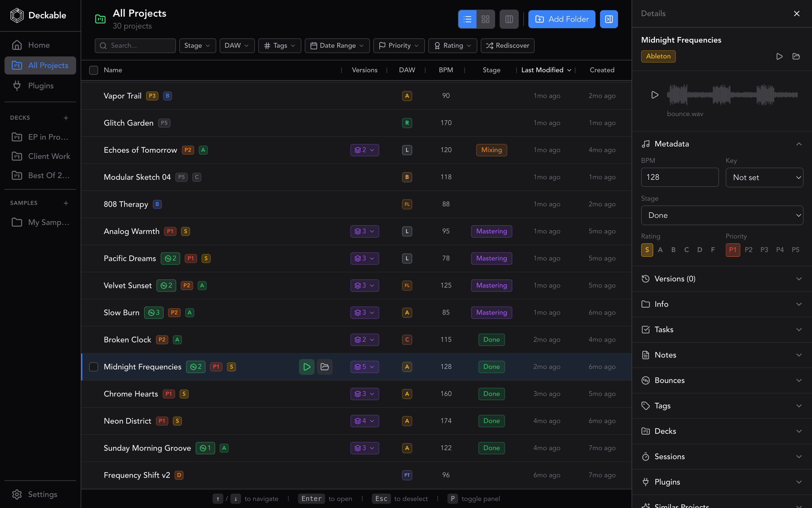Open the Rating filter dropdown
This screenshot has width=812, height=508.
tap(452, 46)
